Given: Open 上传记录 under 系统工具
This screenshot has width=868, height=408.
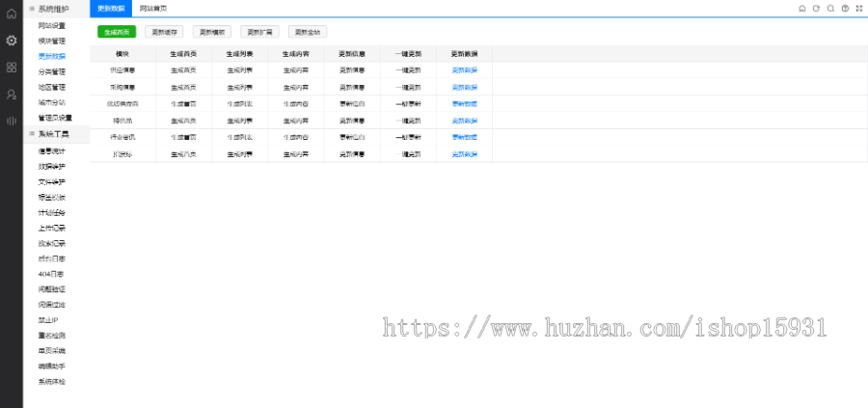Looking at the screenshot, I should click(52, 228).
